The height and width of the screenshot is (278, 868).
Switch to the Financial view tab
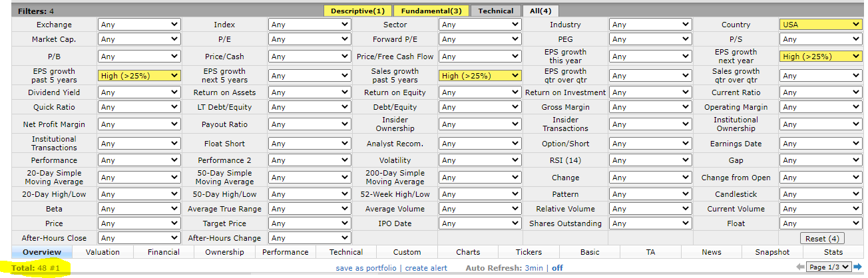pyautogui.click(x=164, y=252)
